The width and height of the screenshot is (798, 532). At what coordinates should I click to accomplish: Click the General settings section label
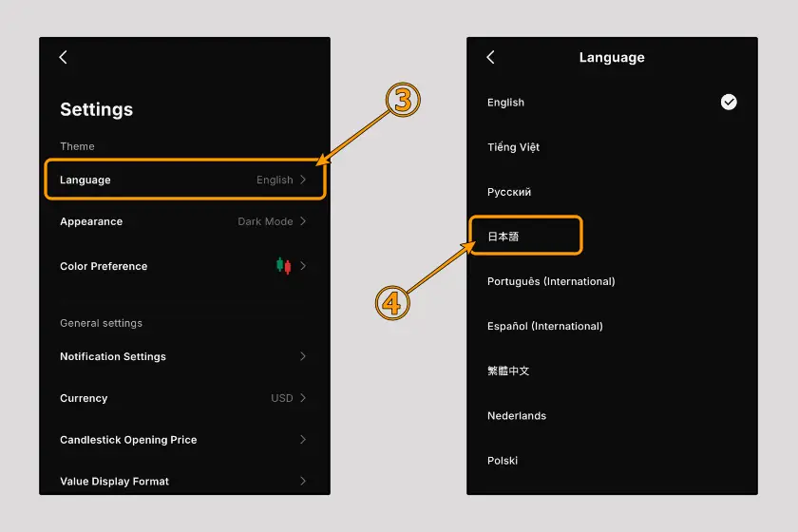tap(102, 323)
